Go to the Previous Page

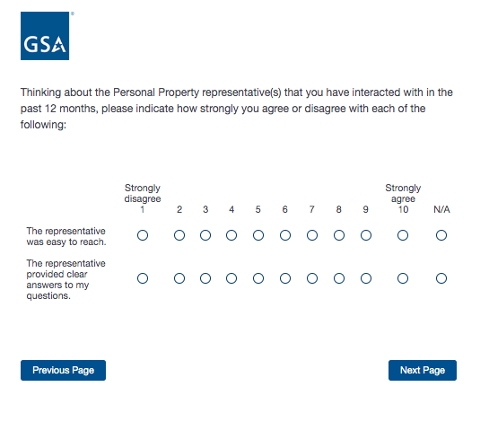pos(64,370)
